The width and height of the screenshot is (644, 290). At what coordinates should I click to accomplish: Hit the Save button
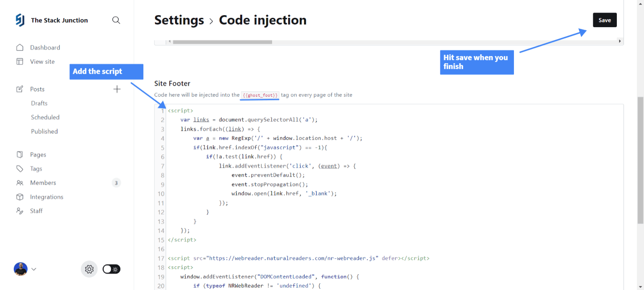(604, 20)
